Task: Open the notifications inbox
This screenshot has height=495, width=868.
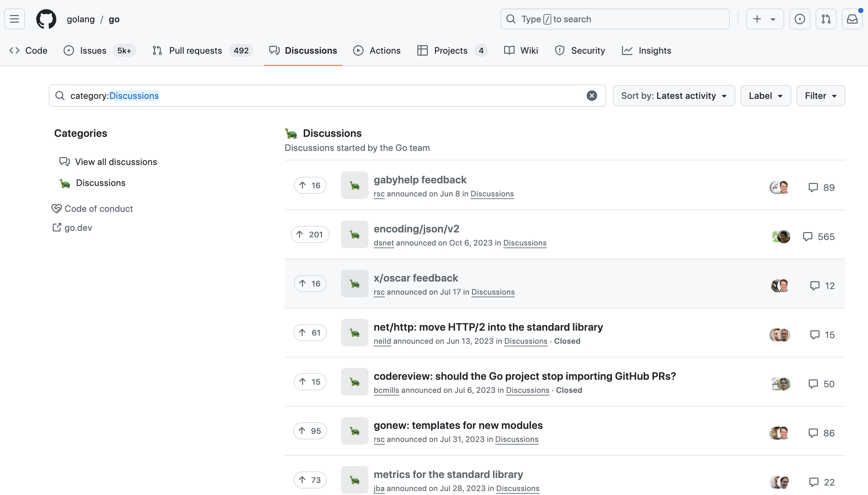Action: click(x=852, y=19)
